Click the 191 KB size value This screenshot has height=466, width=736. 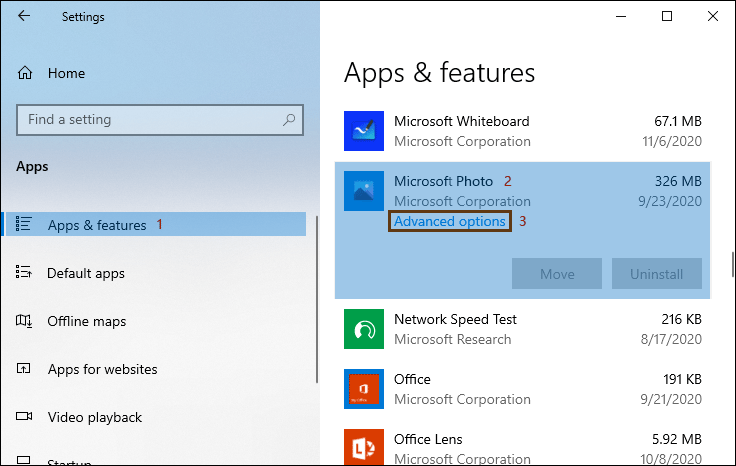682,379
